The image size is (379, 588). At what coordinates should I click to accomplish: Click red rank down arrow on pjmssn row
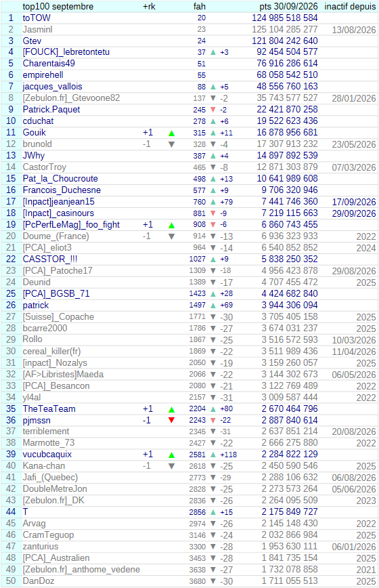(171, 421)
